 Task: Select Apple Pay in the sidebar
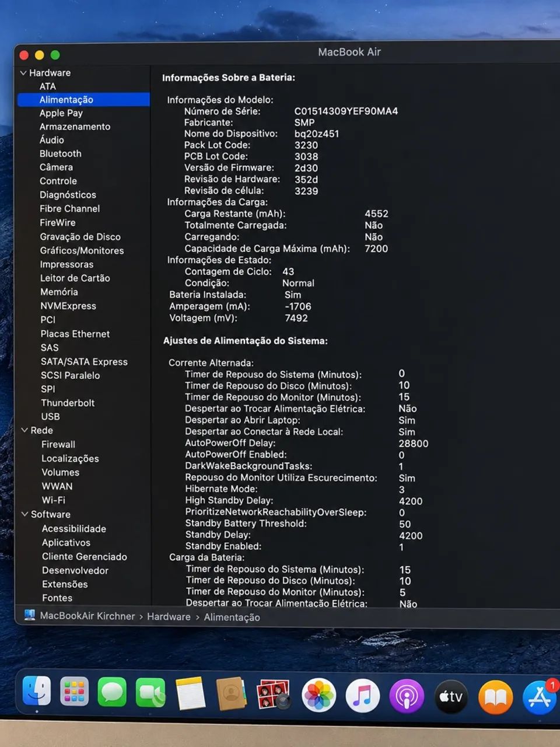[x=61, y=113]
